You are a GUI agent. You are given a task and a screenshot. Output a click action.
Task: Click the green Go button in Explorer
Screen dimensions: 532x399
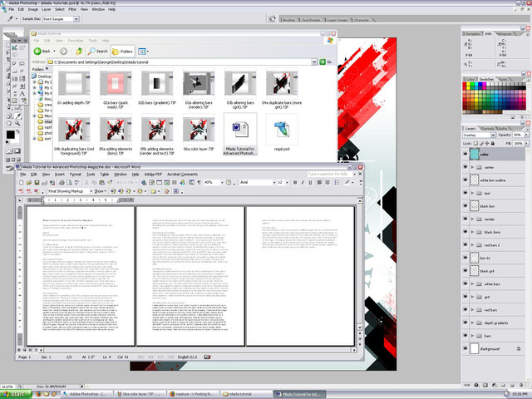325,62
